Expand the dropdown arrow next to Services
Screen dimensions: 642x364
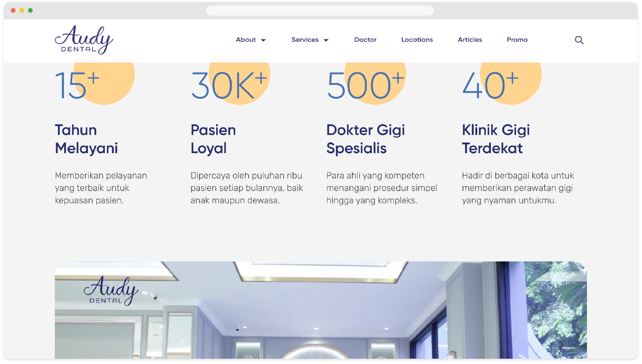[x=326, y=40]
